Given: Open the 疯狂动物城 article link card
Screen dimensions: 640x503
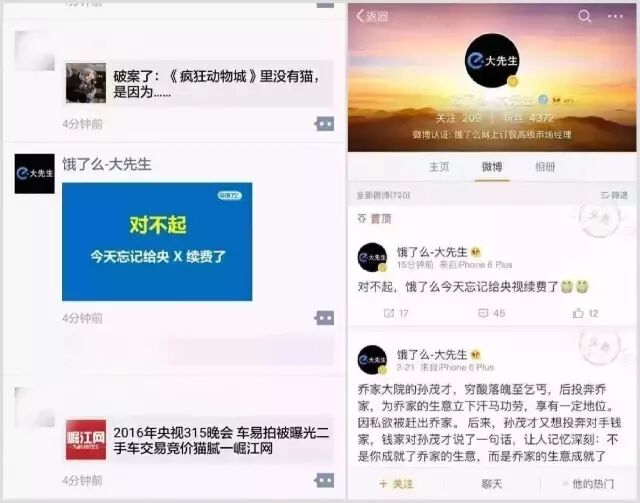Looking at the screenshot, I should [x=200, y=84].
